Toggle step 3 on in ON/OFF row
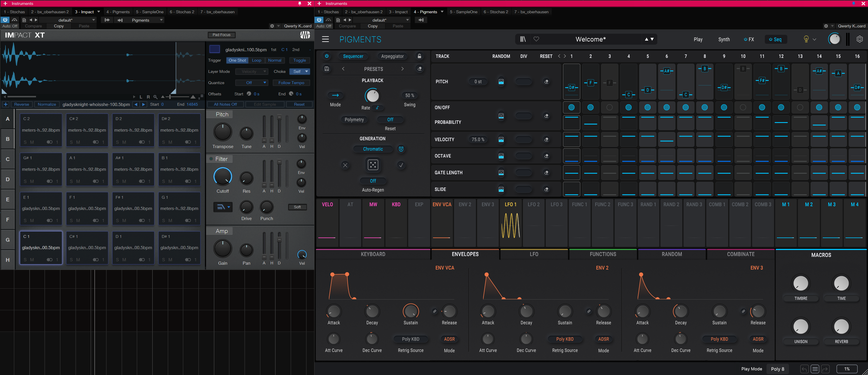868x375 pixels. tap(609, 107)
